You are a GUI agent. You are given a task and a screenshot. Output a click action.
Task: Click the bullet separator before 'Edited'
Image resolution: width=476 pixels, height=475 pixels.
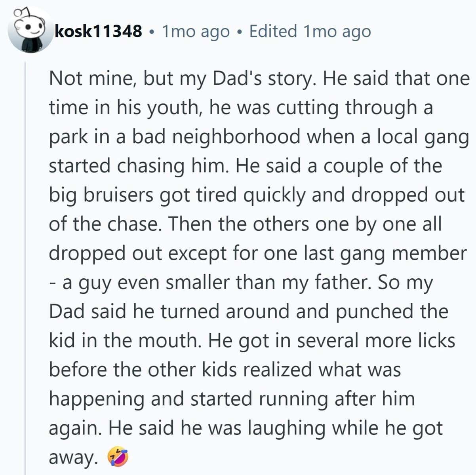[239, 32]
